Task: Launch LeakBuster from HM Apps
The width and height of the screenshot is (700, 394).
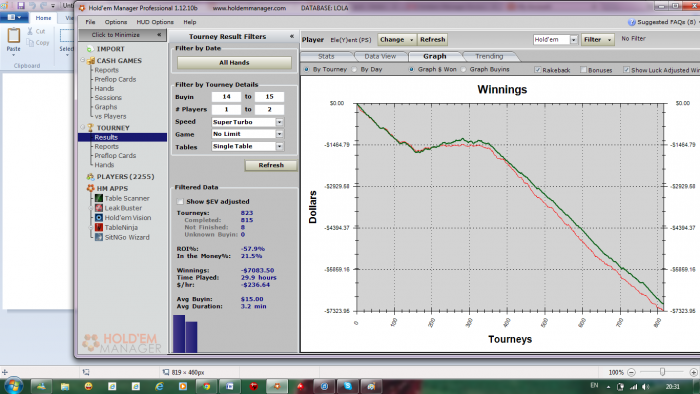Action: (x=99, y=208)
